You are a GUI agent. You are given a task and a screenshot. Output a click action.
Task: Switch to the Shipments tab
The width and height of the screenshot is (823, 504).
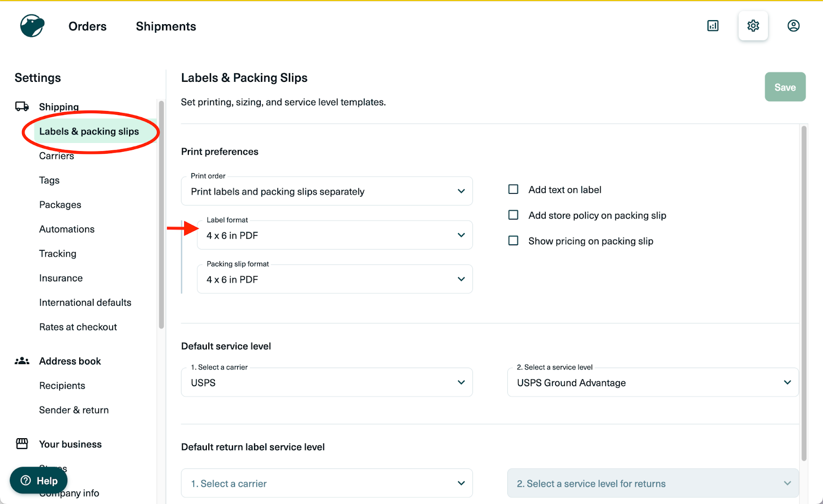tap(166, 26)
